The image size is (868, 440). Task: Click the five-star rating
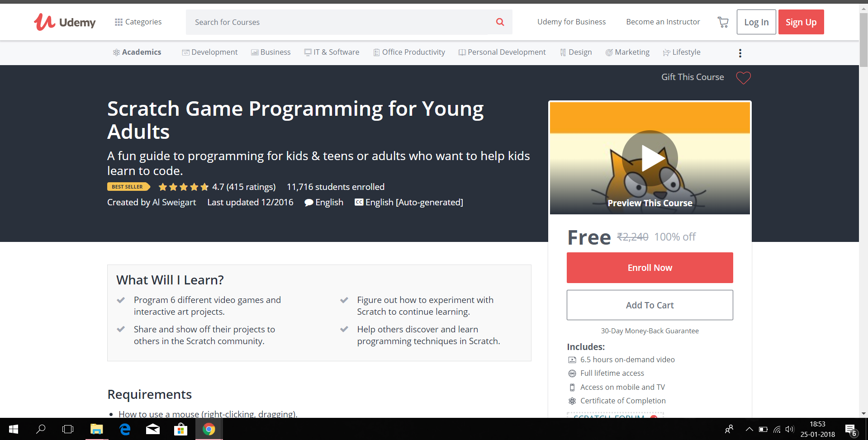click(x=184, y=187)
